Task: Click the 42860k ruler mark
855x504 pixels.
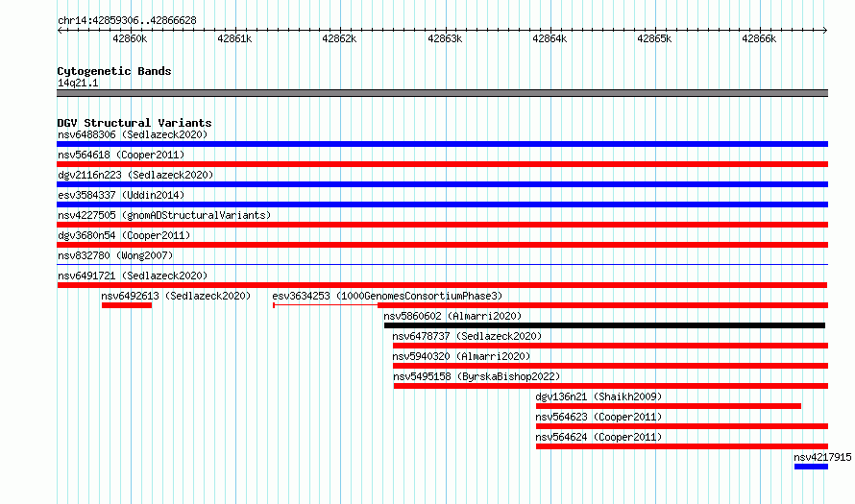Action: coord(130,38)
